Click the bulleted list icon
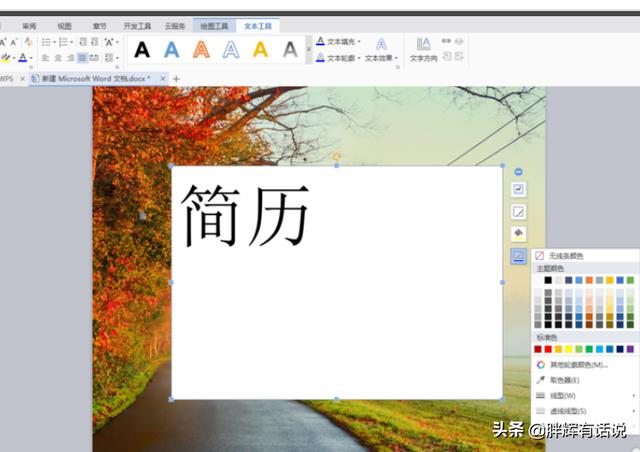 tap(46, 42)
